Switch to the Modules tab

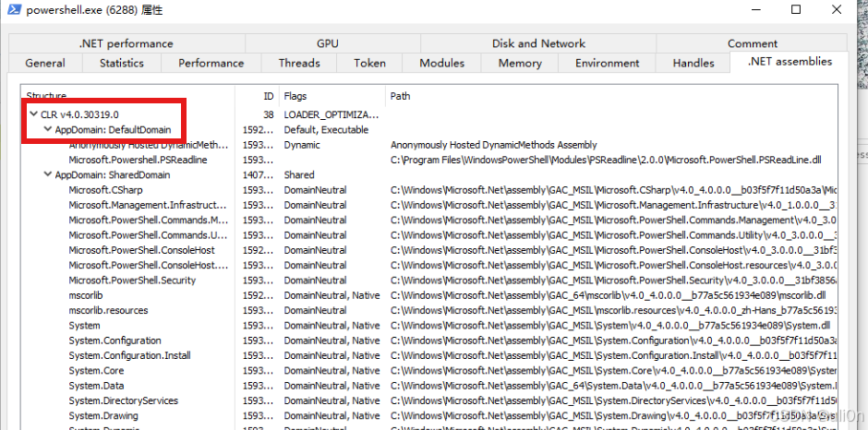click(x=441, y=63)
